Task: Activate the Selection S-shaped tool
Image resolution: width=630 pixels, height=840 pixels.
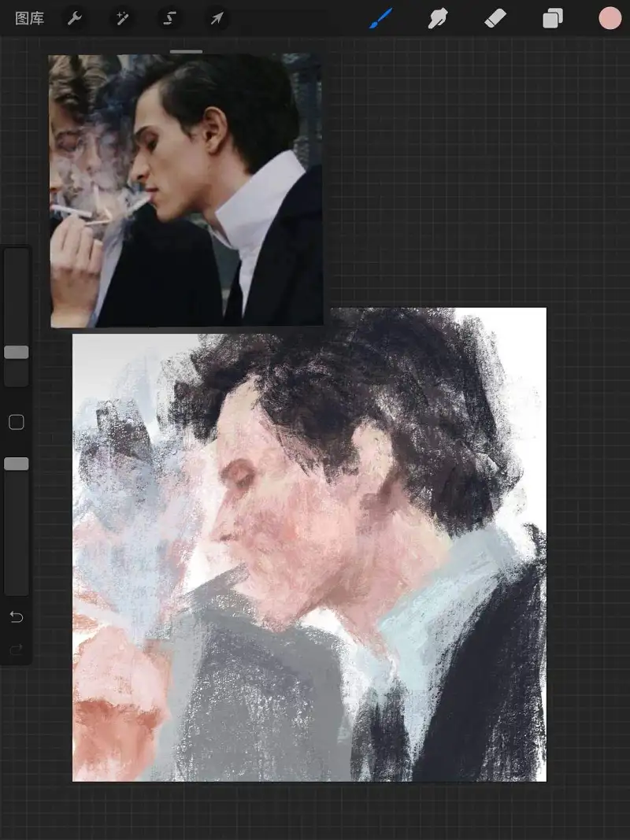Action: coord(169,19)
